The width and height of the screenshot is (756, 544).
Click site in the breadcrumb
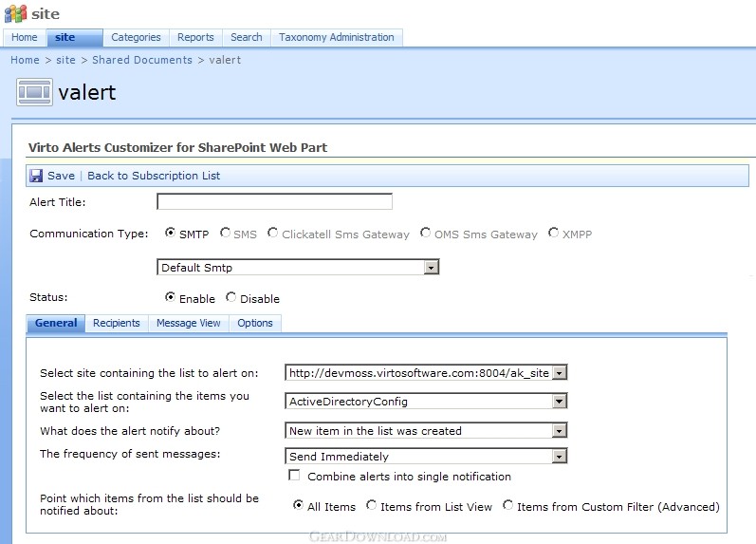click(x=66, y=60)
